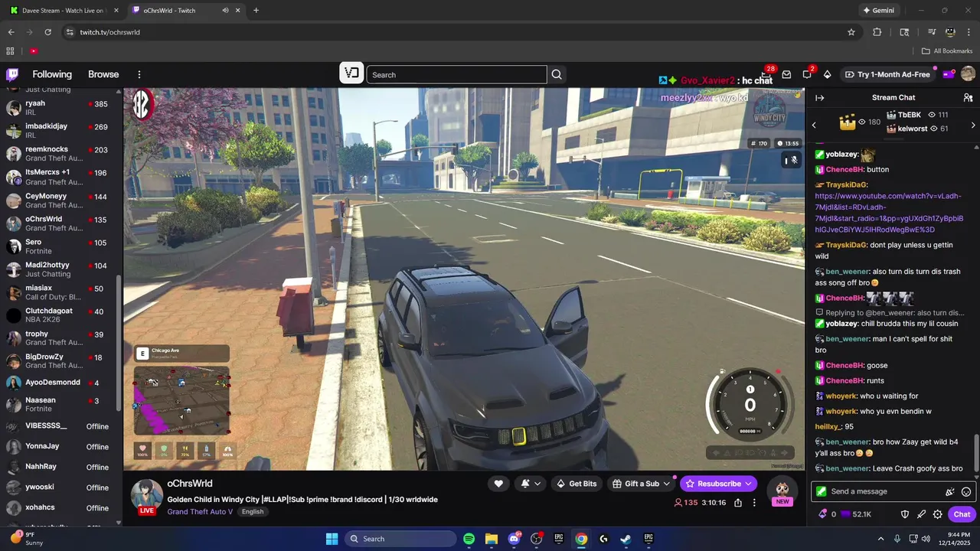Open the Chrome three-dot menu
The height and width of the screenshot is (551, 980).
(x=969, y=32)
